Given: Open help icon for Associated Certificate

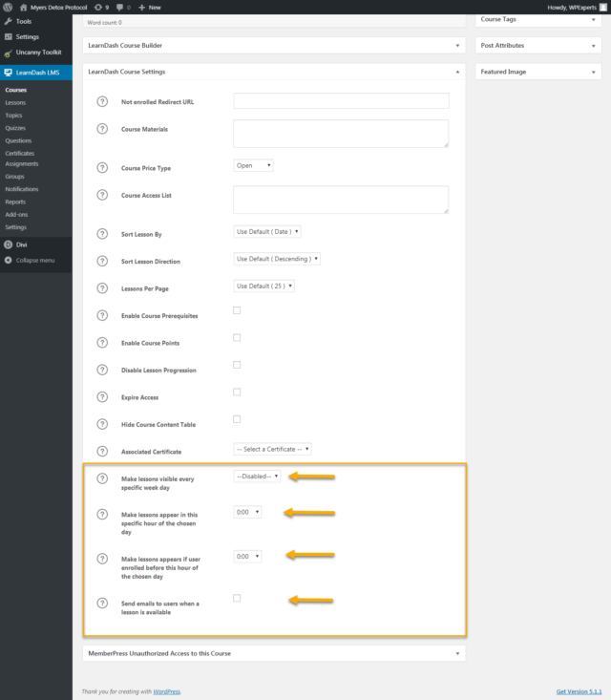Looking at the screenshot, I should point(102,452).
